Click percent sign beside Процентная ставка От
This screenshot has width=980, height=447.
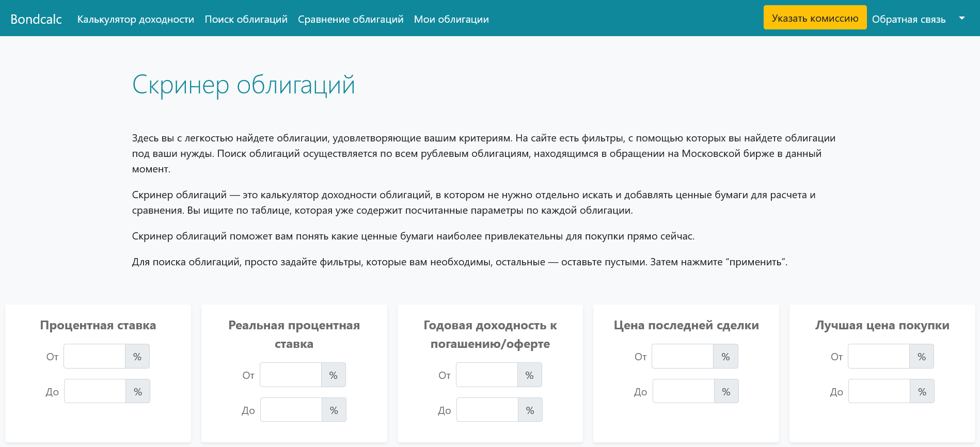(137, 357)
